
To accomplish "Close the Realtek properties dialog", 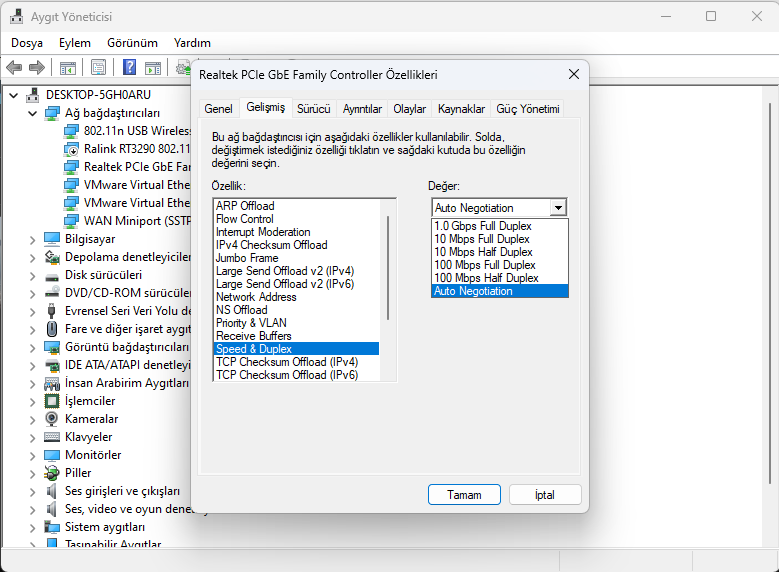I will (574, 75).
